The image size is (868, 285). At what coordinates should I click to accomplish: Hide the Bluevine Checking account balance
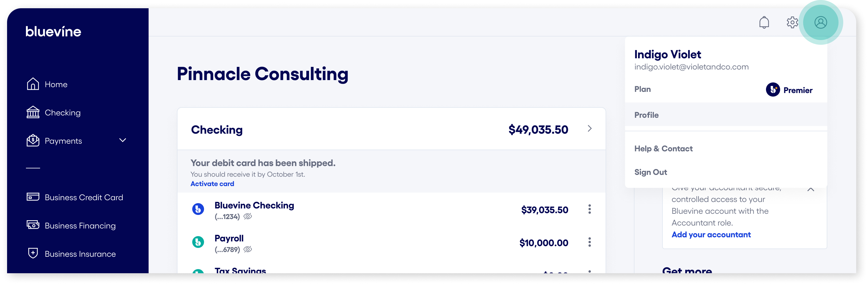pos(248,216)
